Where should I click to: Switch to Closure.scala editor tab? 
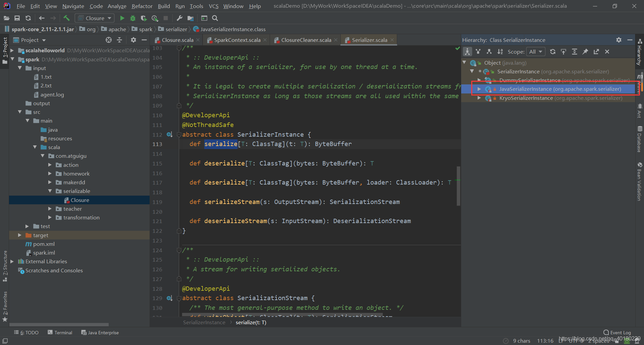[x=177, y=40]
